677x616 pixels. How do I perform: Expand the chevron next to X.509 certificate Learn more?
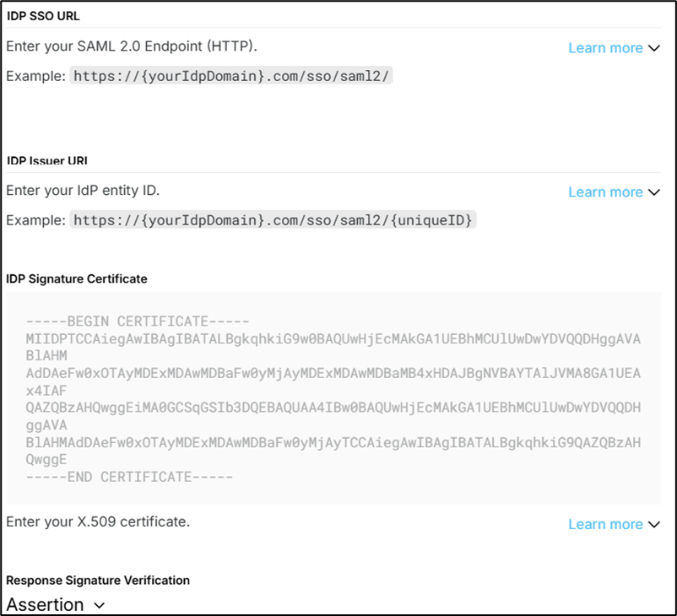(x=654, y=524)
